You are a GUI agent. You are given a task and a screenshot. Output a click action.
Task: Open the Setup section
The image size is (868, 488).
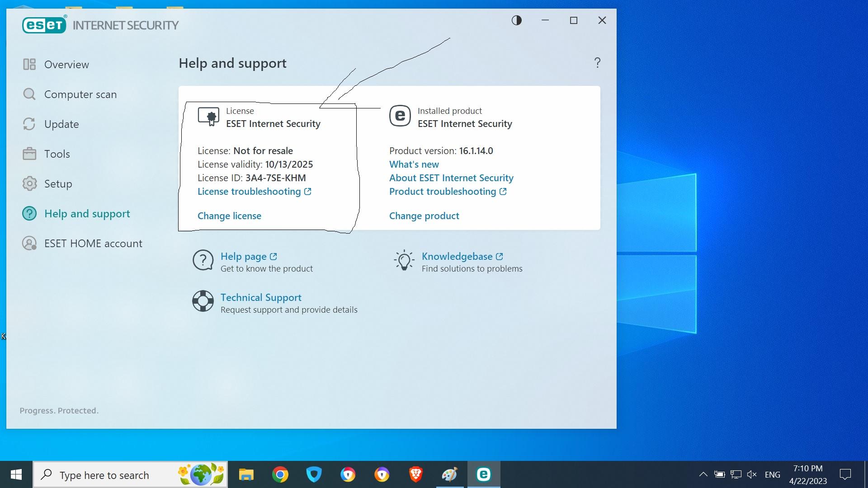[58, 184]
